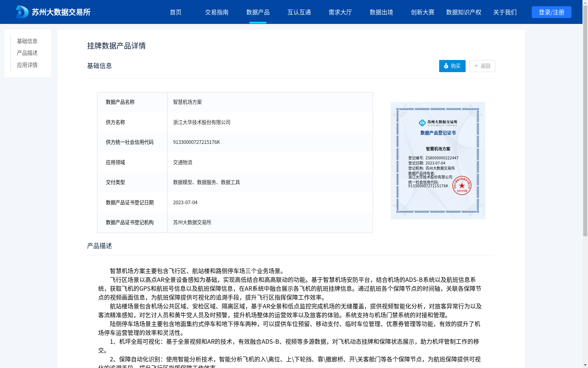Screen dimensions: 588x368
Task: Open 数据知识产权 in the header
Action: point(464,12)
